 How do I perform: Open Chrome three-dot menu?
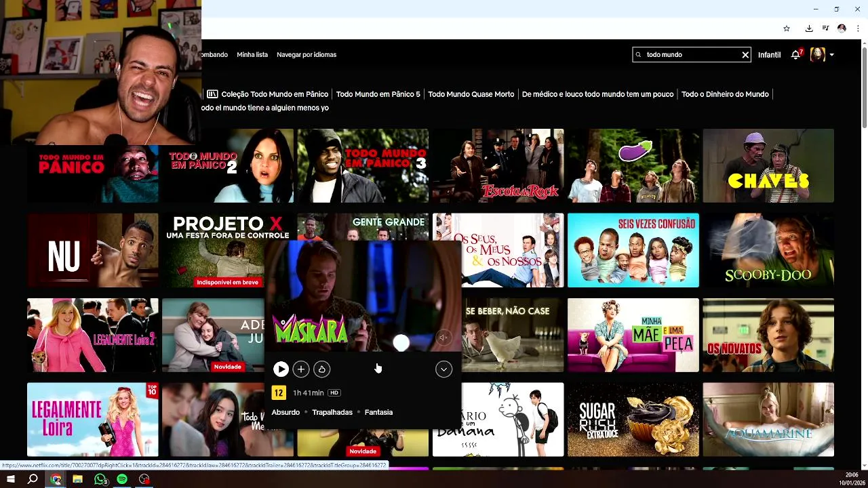point(858,28)
